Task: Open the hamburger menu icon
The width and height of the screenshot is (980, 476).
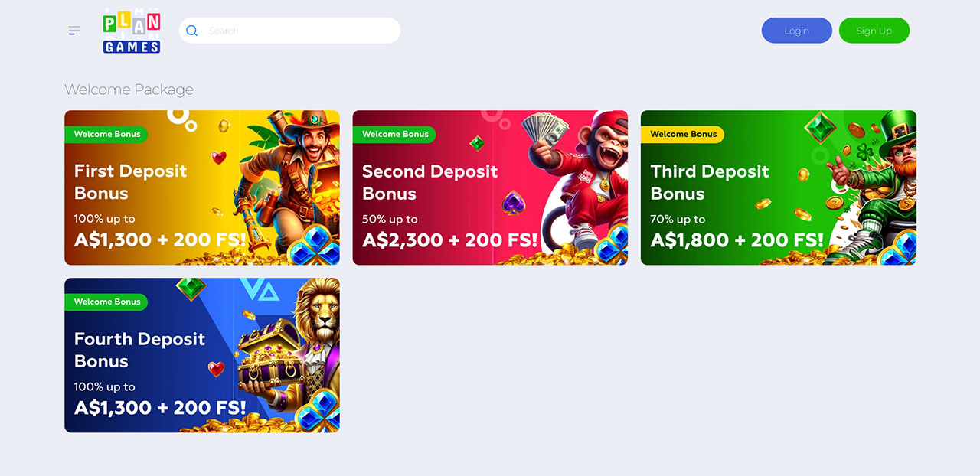Action: tap(73, 31)
